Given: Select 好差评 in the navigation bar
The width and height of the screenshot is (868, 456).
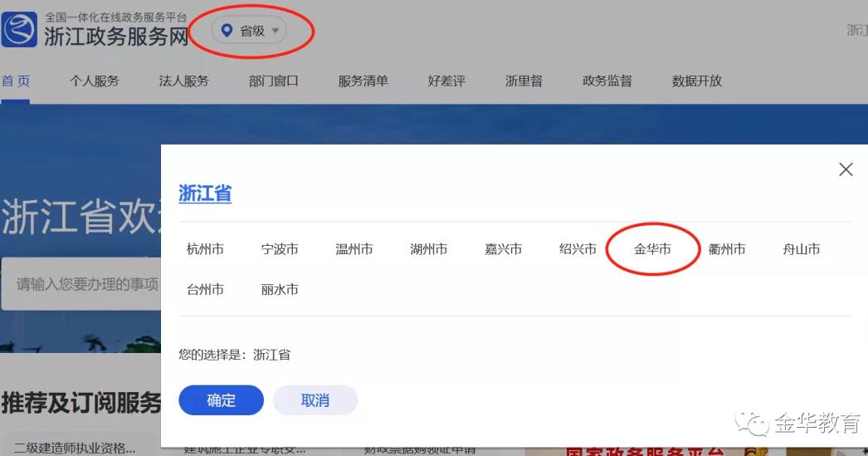Looking at the screenshot, I should tap(446, 81).
